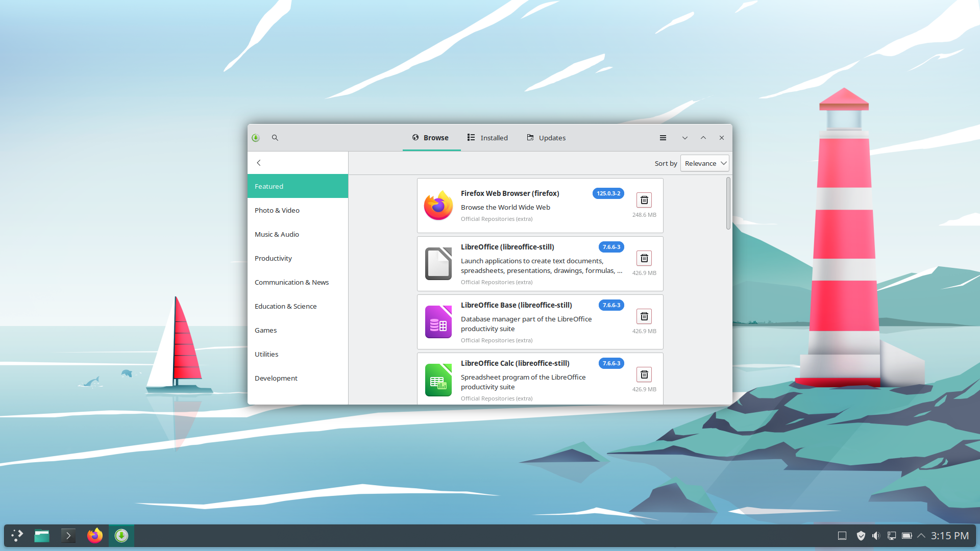Image resolution: width=980 pixels, height=551 pixels.
Task: Click the 3:15 PM clock in the taskbar
Action: (949, 536)
